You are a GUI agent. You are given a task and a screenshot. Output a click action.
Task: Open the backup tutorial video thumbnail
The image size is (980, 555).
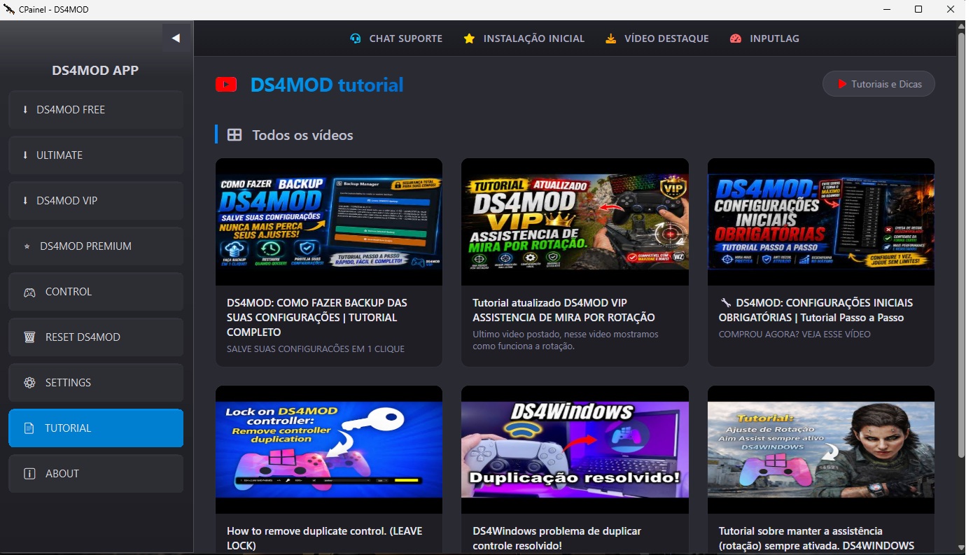tap(329, 222)
